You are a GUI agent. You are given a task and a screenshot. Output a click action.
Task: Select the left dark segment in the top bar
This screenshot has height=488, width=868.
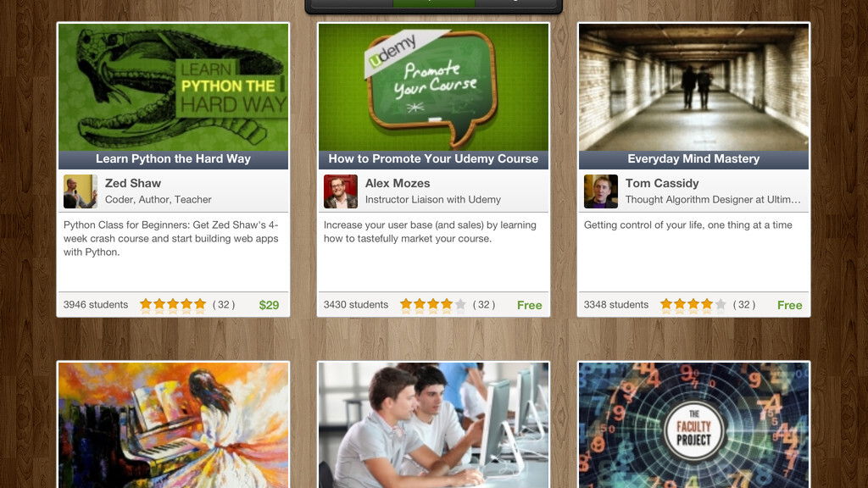pos(352,3)
